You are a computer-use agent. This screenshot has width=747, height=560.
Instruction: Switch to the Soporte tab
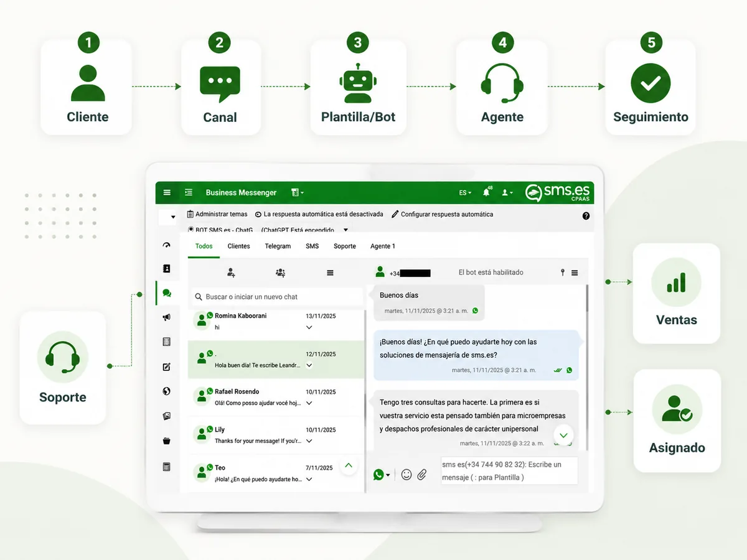(345, 246)
